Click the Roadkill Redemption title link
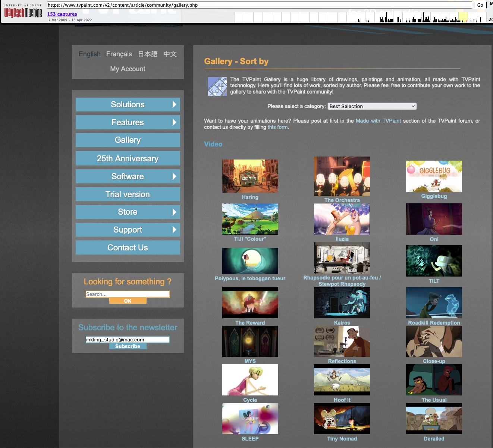This screenshot has height=448, width=493. click(x=434, y=323)
